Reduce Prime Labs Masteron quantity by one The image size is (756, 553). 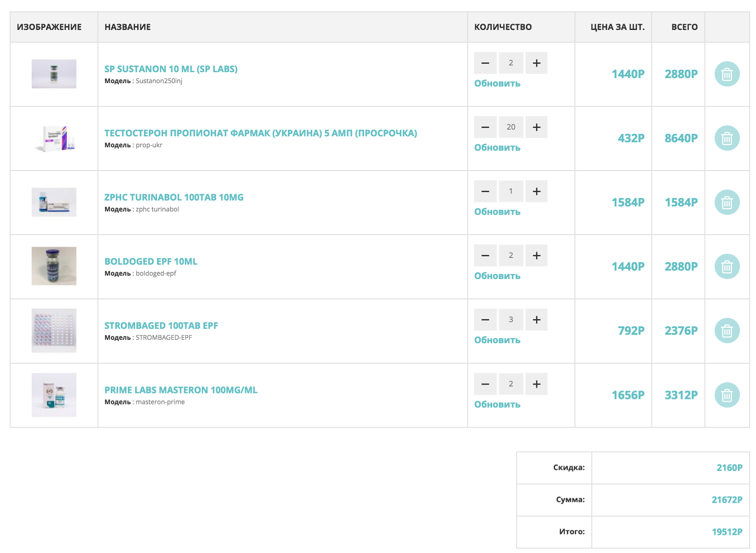point(485,384)
